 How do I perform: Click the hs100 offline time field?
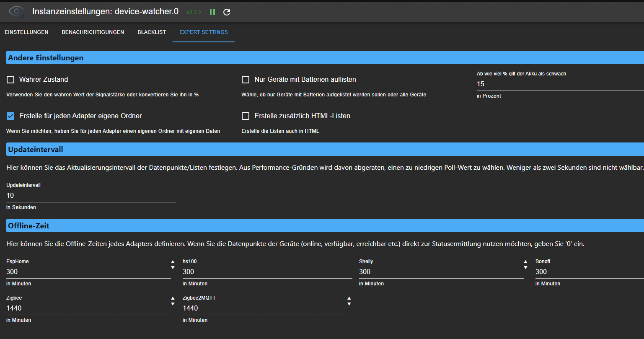click(267, 272)
